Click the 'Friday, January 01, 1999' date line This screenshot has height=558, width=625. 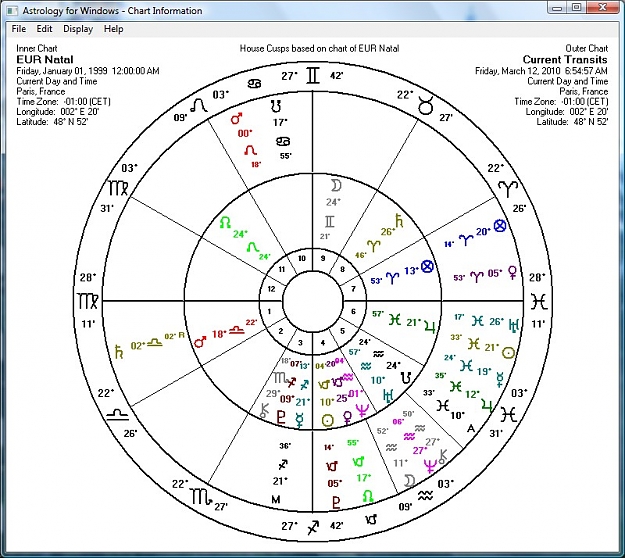pyautogui.click(x=88, y=71)
